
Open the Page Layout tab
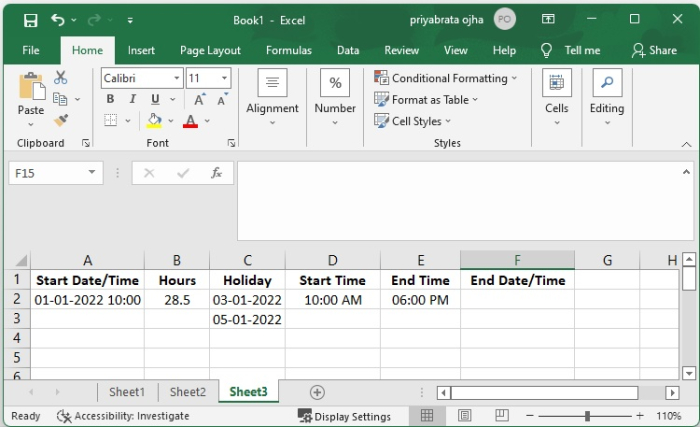[x=210, y=50]
